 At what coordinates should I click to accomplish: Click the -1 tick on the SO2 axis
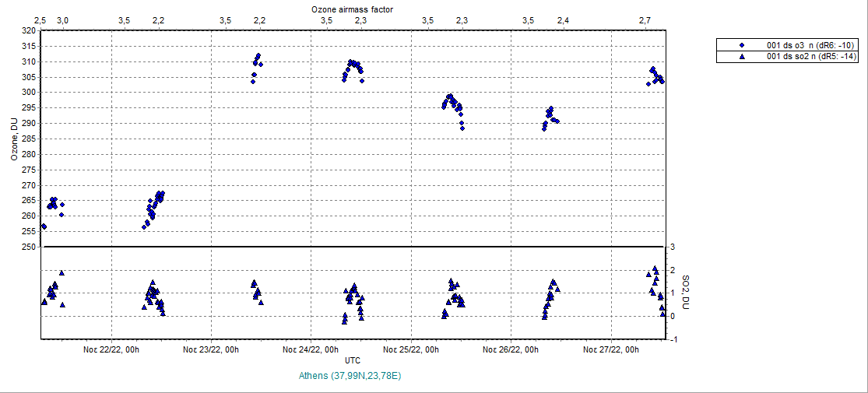click(x=673, y=339)
